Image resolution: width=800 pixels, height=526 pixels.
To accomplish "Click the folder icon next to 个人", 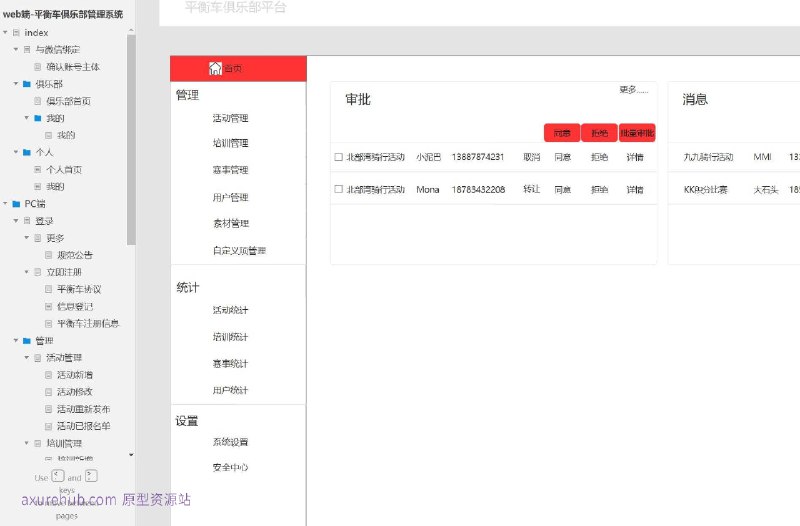I will [x=27, y=152].
